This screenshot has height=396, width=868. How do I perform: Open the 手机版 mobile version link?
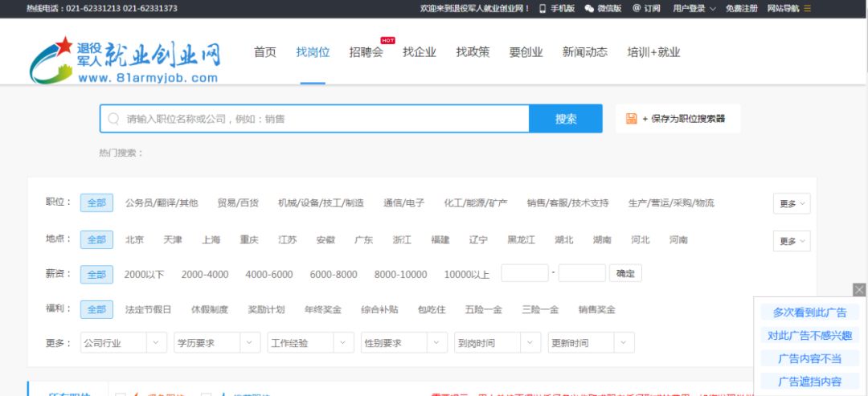point(557,8)
